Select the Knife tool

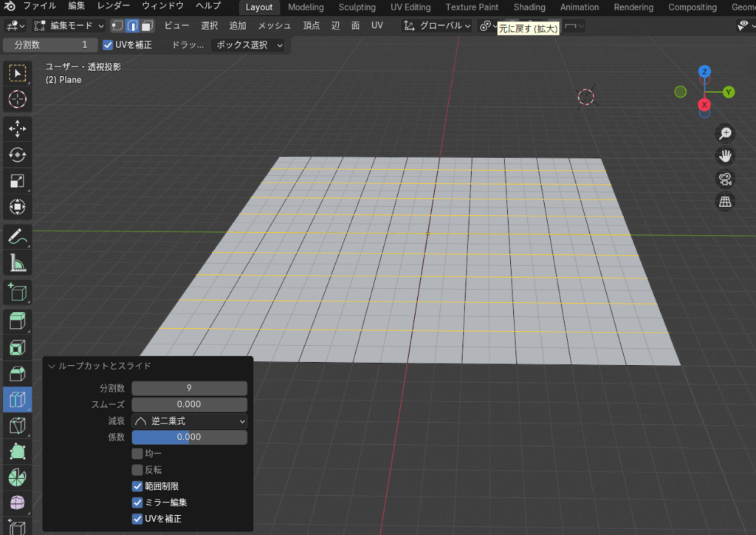point(17,425)
